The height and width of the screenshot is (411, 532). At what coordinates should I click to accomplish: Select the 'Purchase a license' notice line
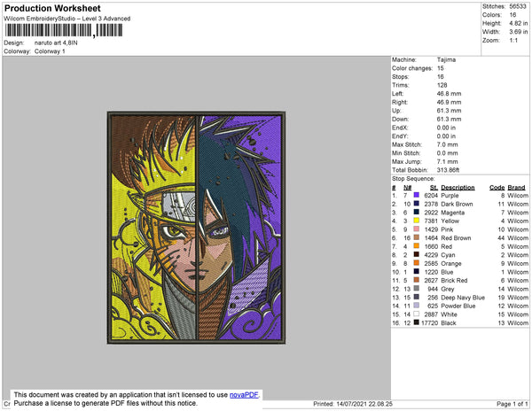[x=106, y=403]
